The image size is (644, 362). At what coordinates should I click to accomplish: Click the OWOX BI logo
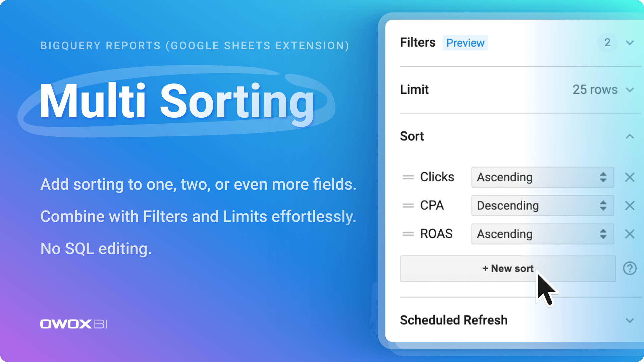(x=74, y=324)
